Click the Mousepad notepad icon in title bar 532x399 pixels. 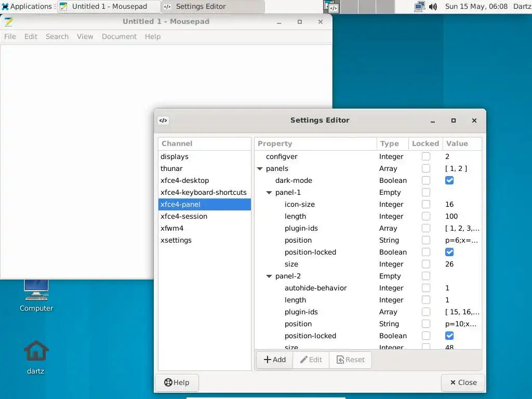[8, 22]
